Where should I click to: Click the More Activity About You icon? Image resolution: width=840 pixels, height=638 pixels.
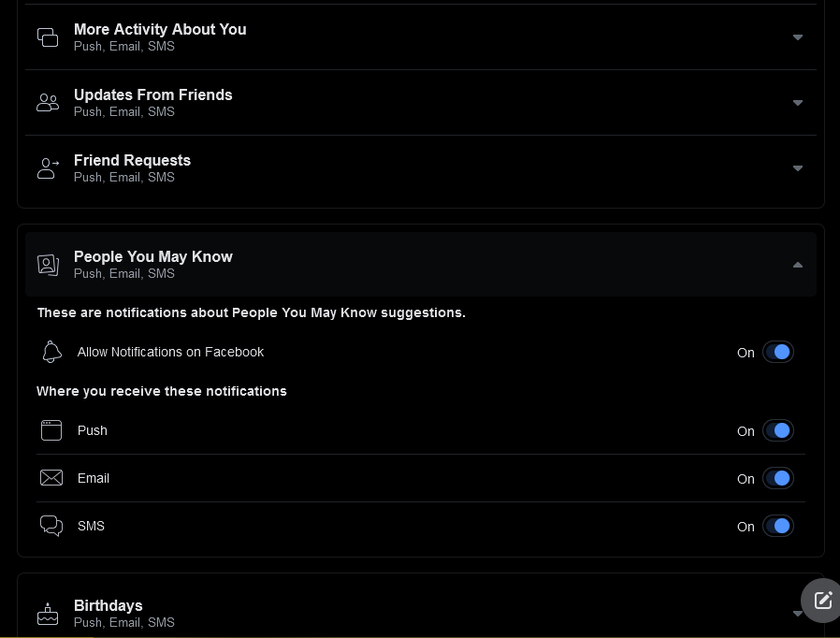(x=48, y=37)
